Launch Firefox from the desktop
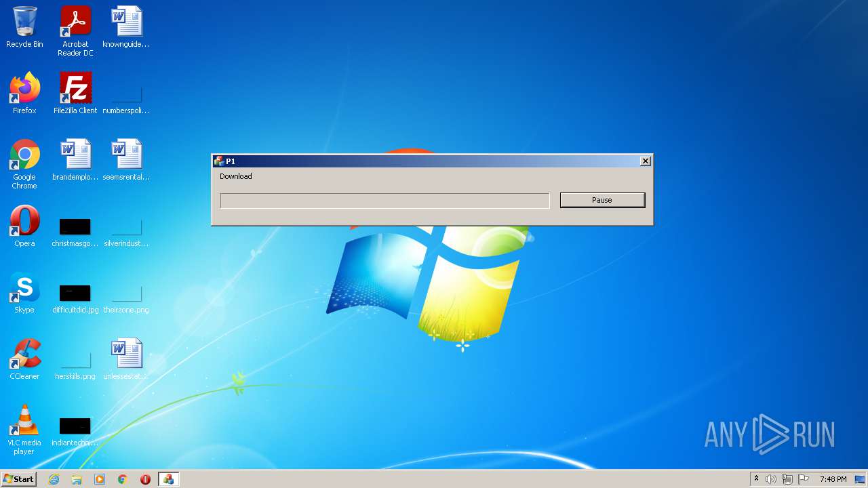Viewport: 868px width, 488px height. [x=24, y=94]
